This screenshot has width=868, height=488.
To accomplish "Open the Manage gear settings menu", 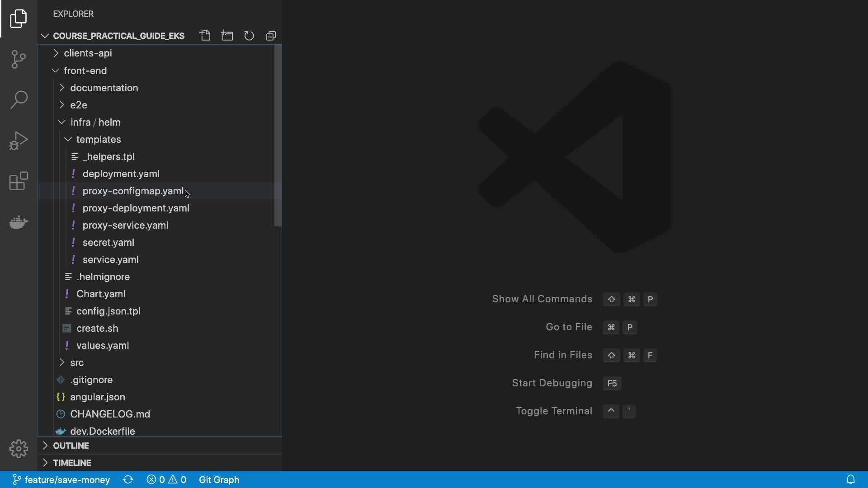I will click(19, 449).
